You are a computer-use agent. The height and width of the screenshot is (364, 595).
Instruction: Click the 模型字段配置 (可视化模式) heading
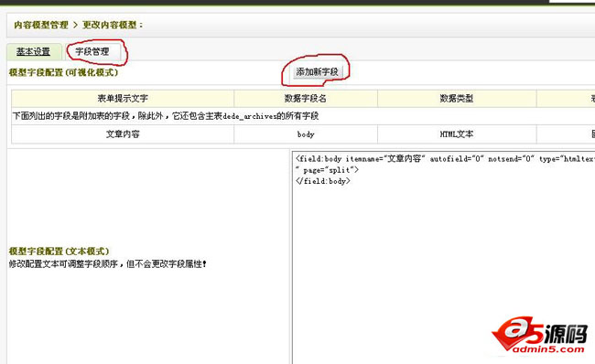tap(63, 72)
